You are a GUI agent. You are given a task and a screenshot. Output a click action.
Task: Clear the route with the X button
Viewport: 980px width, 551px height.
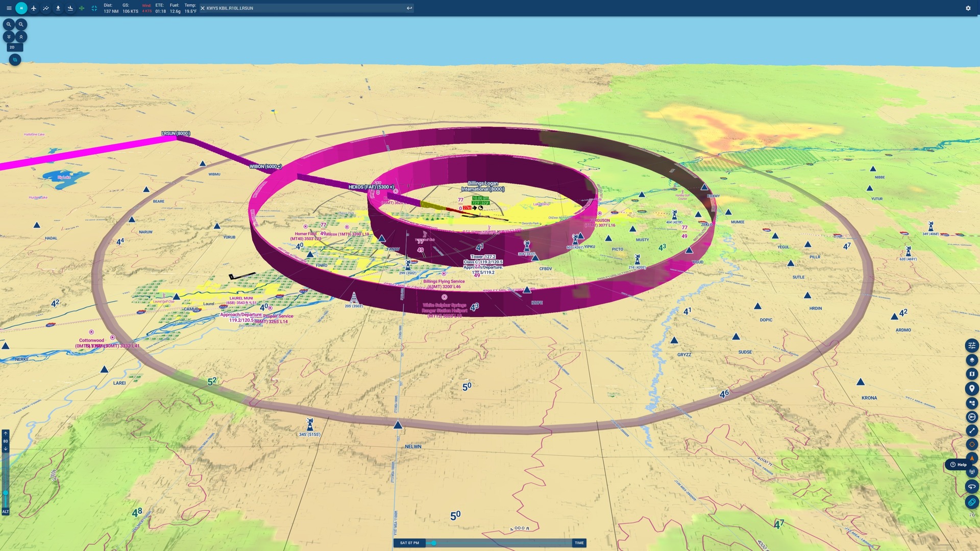[203, 8]
